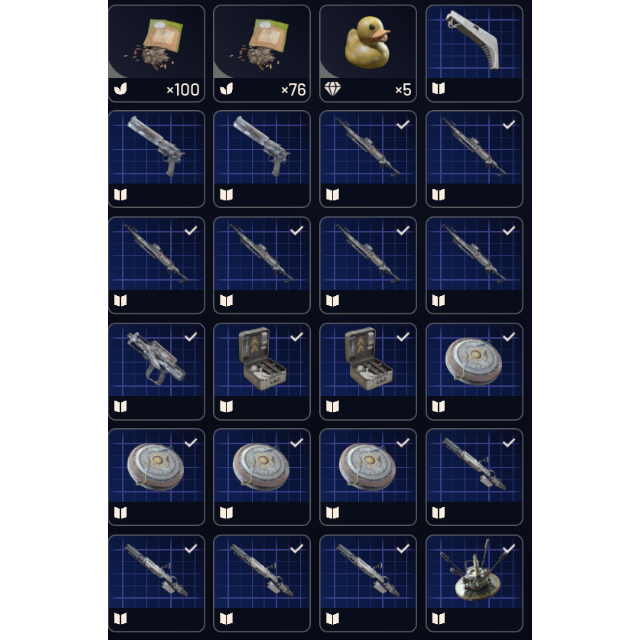Toggle checkmark on case blueprint beside submachine gun
This screenshot has height=640, width=640.
tap(297, 337)
